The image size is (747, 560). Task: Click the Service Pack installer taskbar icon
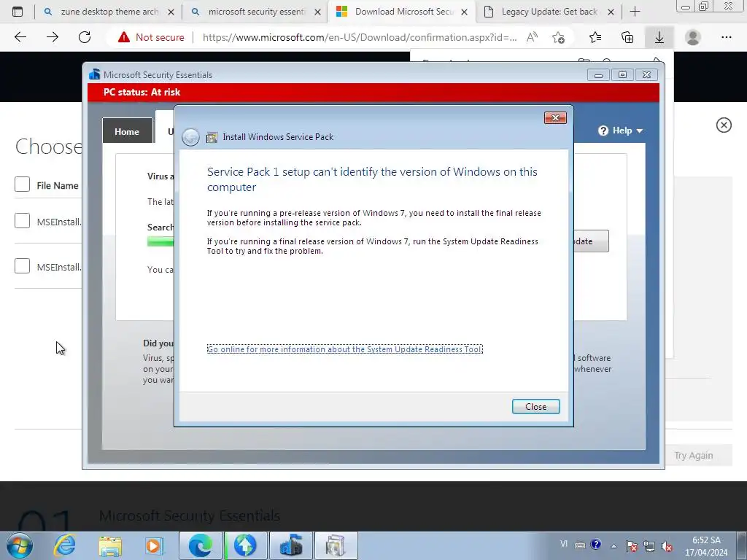click(336, 545)
